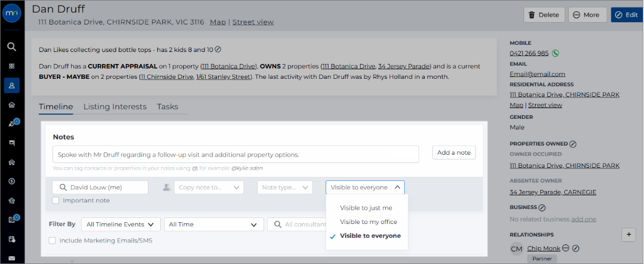Tick the Important note checkbox
Screen dimensions: 644x264
[55, 201]
